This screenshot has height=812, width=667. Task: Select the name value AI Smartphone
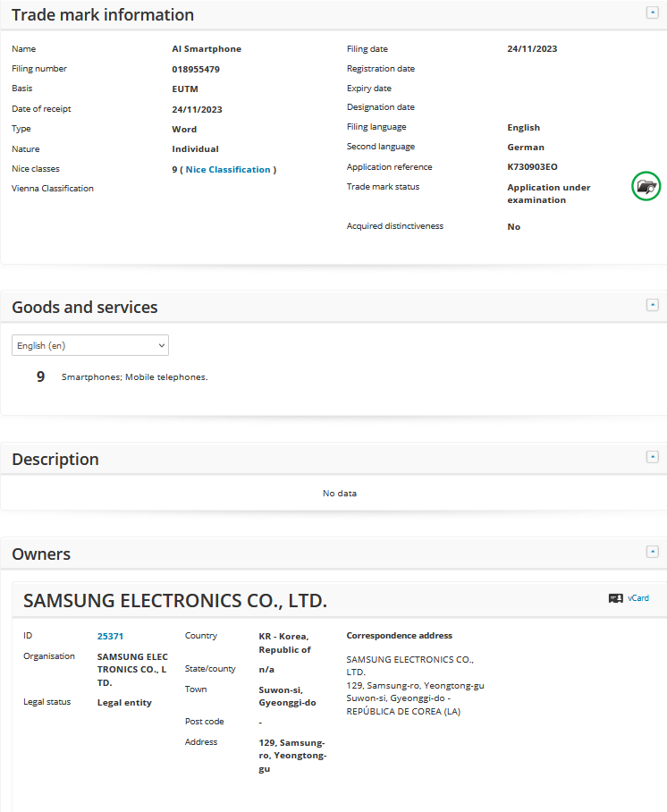click(x=207, y=48)
